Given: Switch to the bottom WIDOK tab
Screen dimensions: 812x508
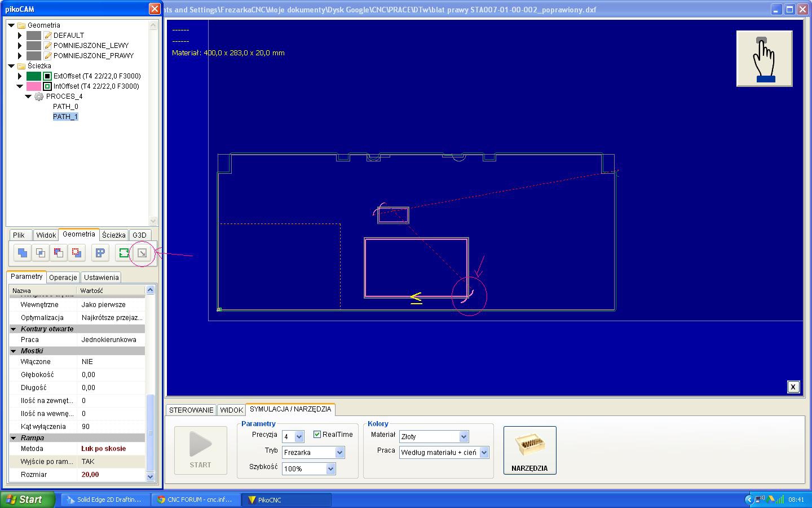Looking at the screenshot, I should tap(231, 410).
